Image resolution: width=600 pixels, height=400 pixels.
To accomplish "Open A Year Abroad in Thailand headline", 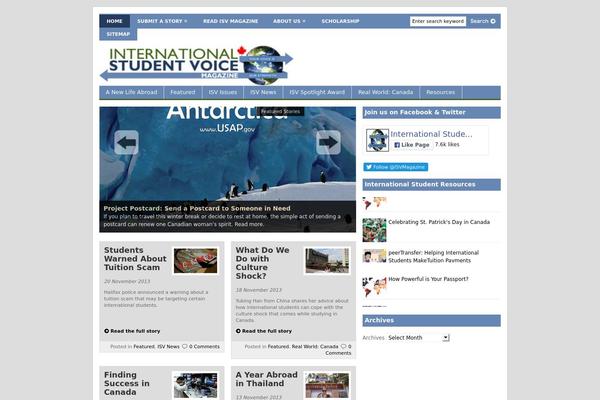I will pyautogui.click(x=266, y=379).
